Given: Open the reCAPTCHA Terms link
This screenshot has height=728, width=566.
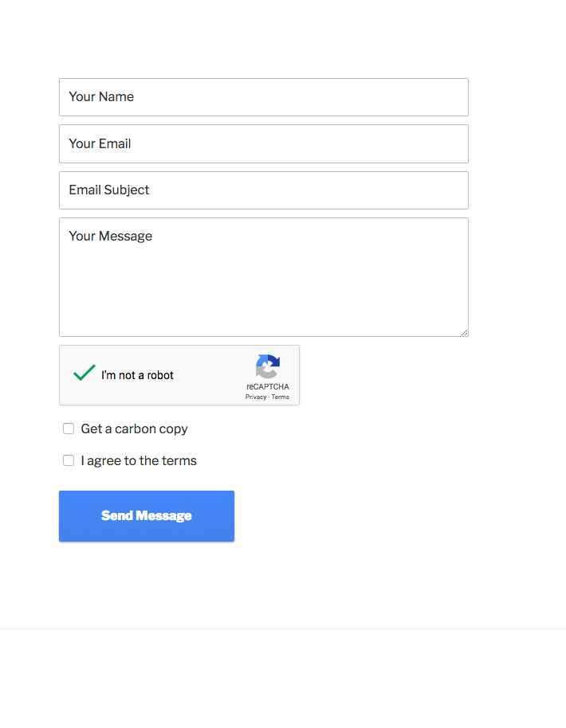Looking at the screenshot, I should coord(281,397).
